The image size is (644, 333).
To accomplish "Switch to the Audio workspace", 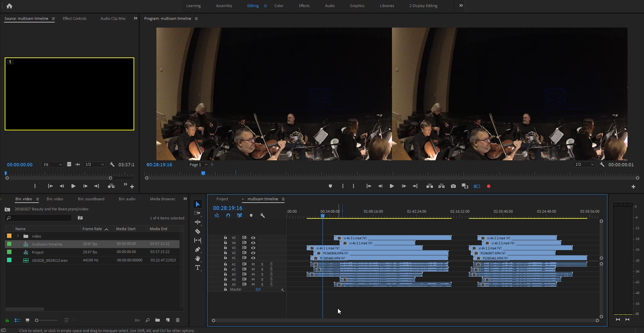I will pos(330,6).
